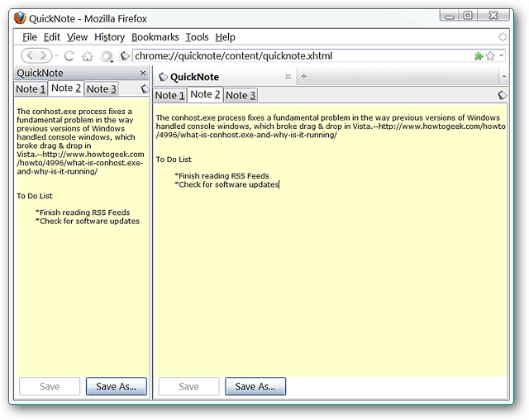The image size is (529, 420).
Task: Select the QuickNote browser tab
Action: tap(225, 77)
